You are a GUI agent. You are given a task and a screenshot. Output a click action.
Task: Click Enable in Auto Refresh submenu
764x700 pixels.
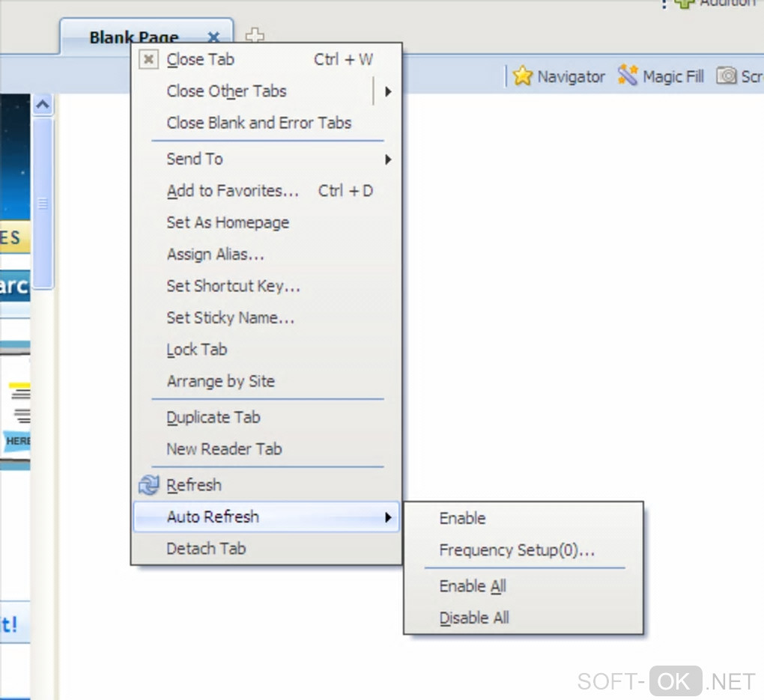[524, 518]
